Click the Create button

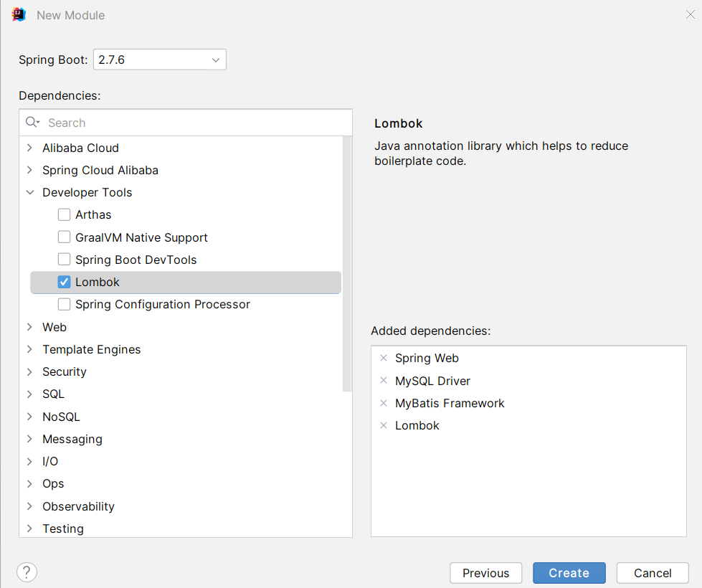[569, 573]
